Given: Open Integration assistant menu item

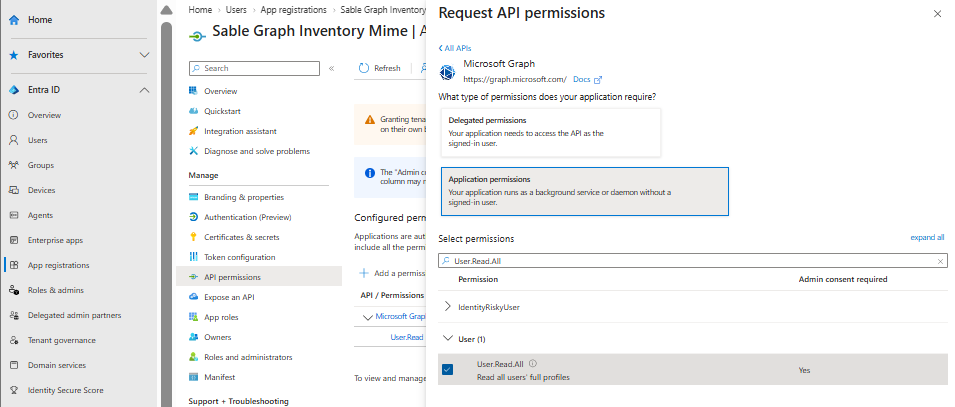Looking at the screenshot, I should click(x=240, y=131).
